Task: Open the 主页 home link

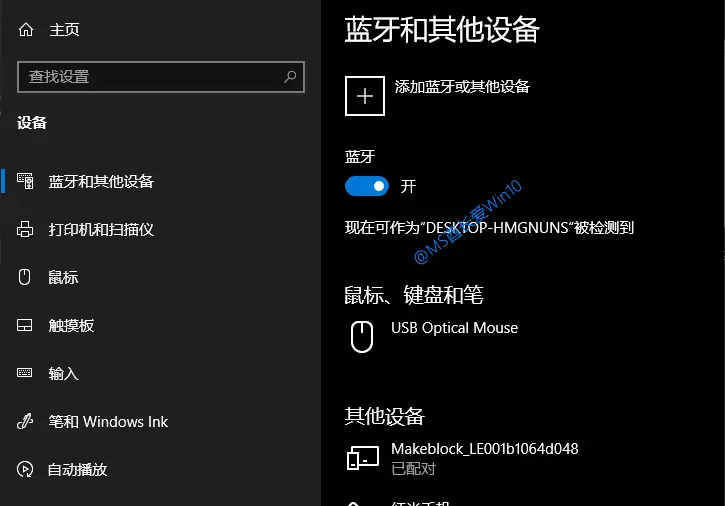Action: (x=64, y=30)
